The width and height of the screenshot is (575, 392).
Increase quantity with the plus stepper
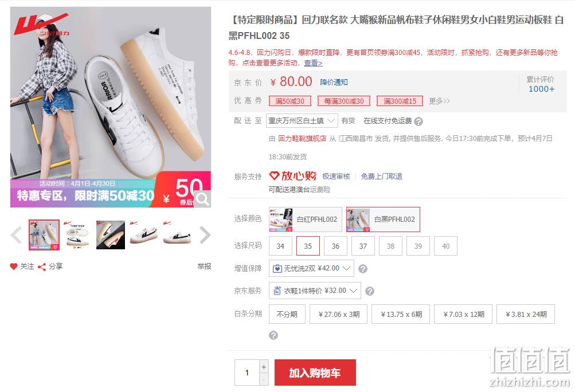tap(264, 367)
